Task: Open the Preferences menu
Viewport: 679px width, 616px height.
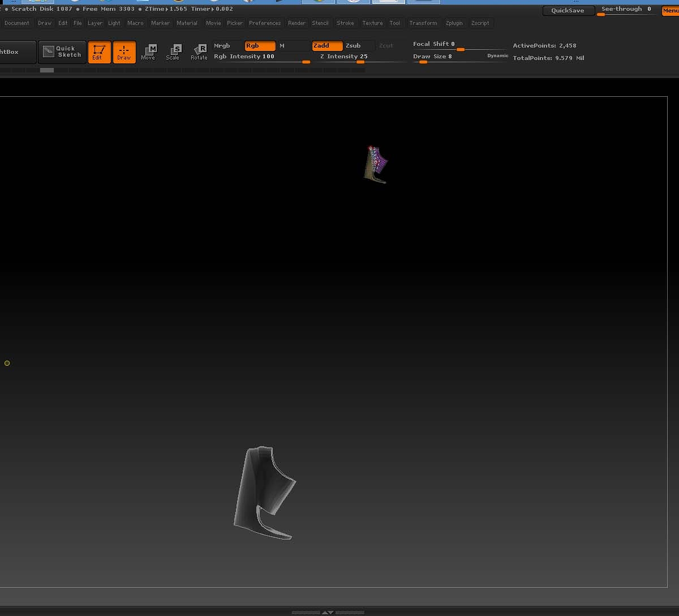Action: click(265, 23)
